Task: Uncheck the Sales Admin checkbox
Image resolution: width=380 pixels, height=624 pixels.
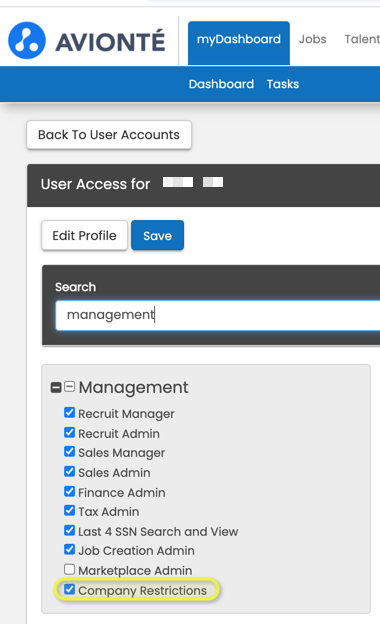Action: pos(69,471)
